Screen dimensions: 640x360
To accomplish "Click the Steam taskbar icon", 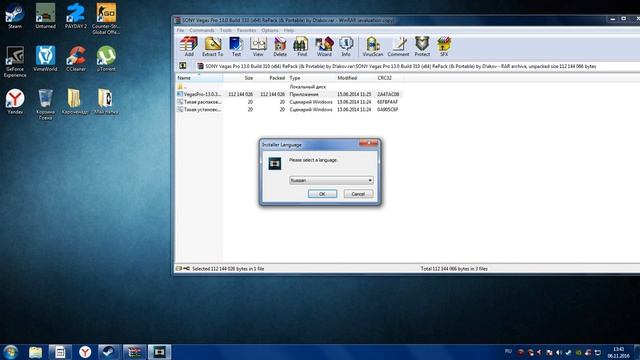I will point(109,352).
